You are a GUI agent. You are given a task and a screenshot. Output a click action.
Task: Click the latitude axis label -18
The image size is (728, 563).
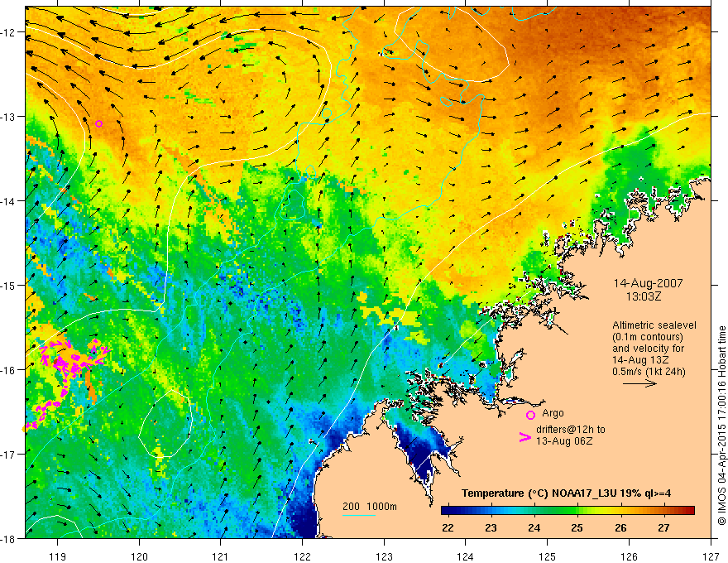(8, 538)
